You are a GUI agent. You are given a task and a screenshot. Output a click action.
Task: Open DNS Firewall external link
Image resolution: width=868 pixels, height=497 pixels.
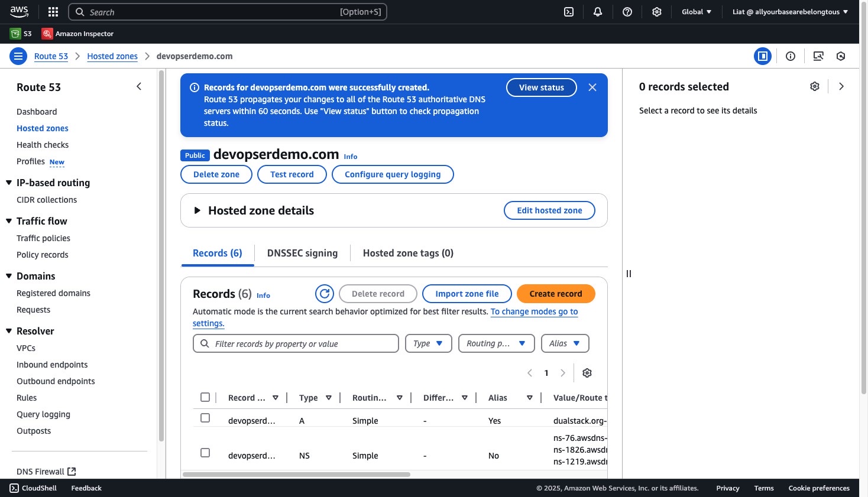pos(46,472)
